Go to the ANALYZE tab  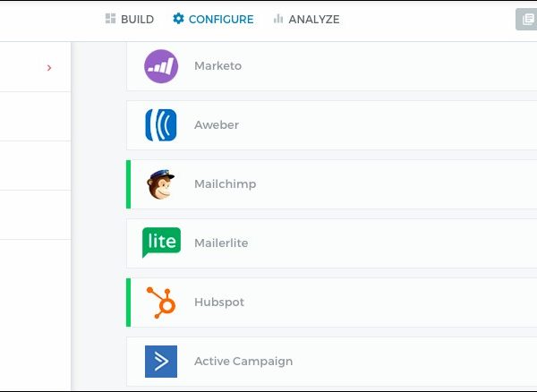313,20
